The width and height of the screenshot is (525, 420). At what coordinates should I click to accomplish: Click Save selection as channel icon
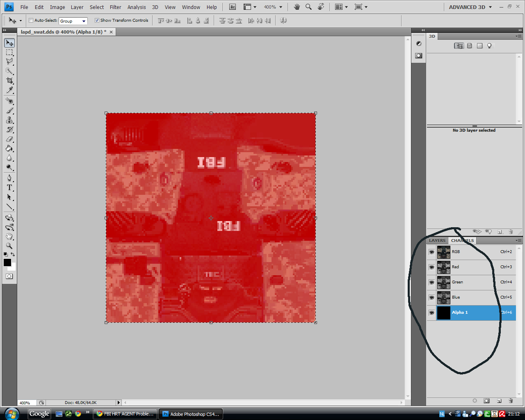pyautogui.click(x=486, y=401)
